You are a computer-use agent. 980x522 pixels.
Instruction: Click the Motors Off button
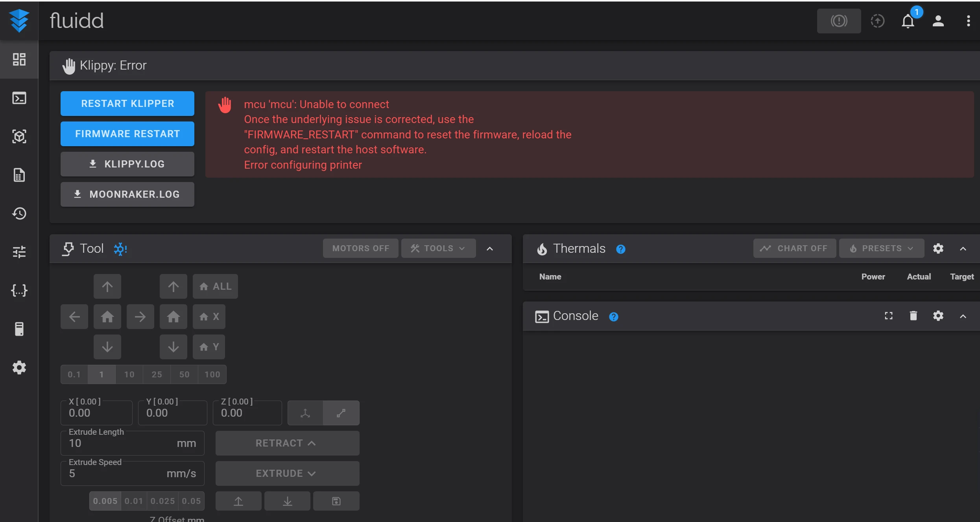click(x=361, y=248)
